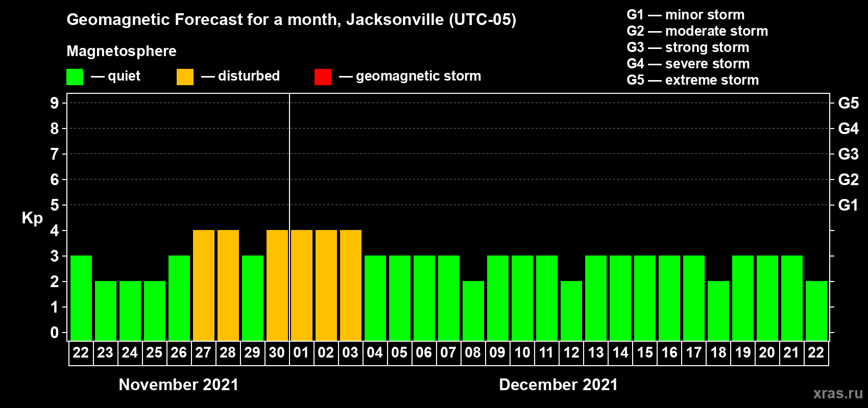
Task: Click the orange disturbed legend swatch
Action: pos(185,77)
